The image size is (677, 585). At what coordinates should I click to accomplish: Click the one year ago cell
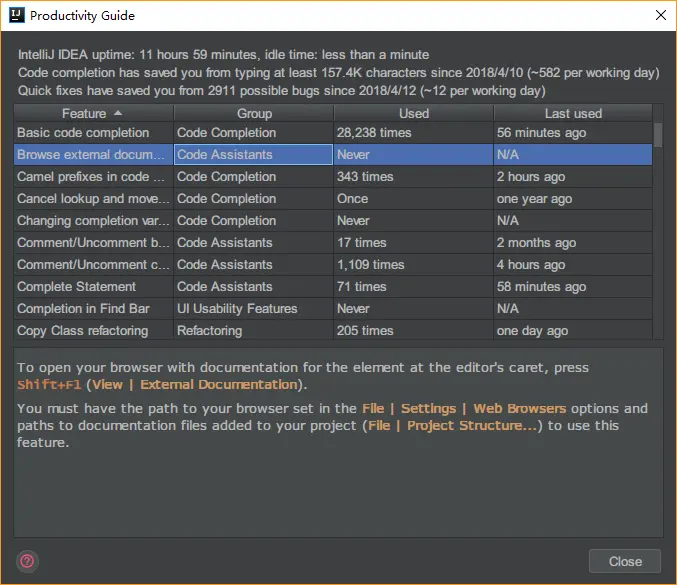pos(573,199)
